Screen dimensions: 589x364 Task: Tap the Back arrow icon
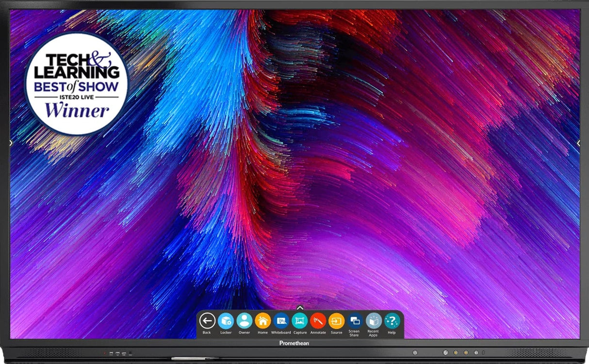(207, 320)
